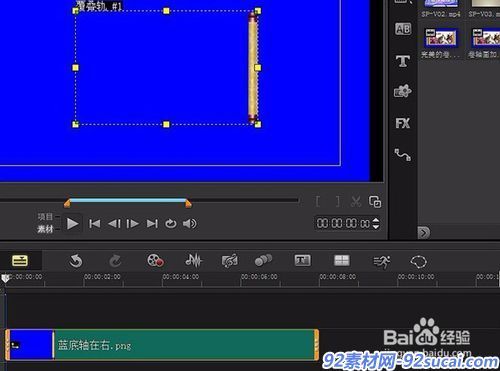Image resolution: width=500 pixels, height=371 pixels.
Task: Click the blue thumbnail at the clip start
Action: (31, 345)
